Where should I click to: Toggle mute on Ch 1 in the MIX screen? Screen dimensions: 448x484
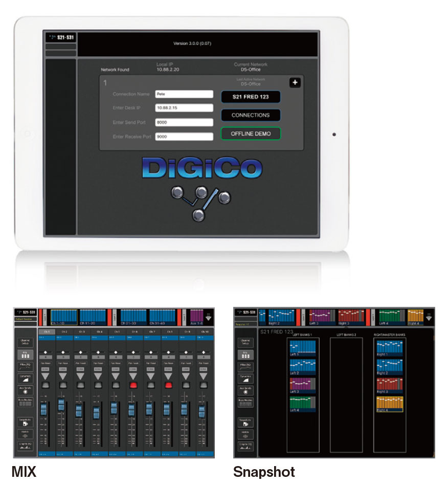click(x=46, y=385)
